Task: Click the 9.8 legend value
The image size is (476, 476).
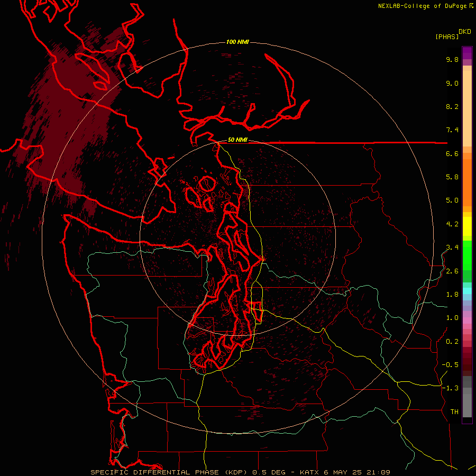Action: (452, 59)
